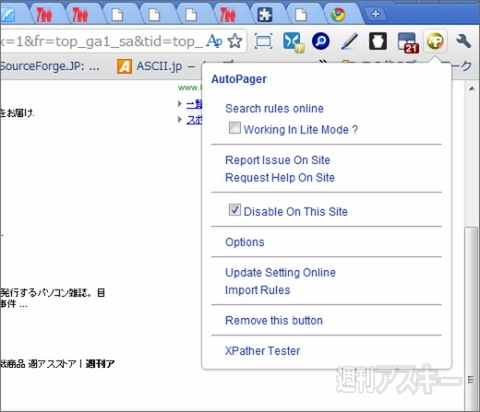Image resolution: width=480 pixels, height=412 pixels.
Task: Click the AutoPager extension icon in toolbar
Action: click(x=435, y=41)
